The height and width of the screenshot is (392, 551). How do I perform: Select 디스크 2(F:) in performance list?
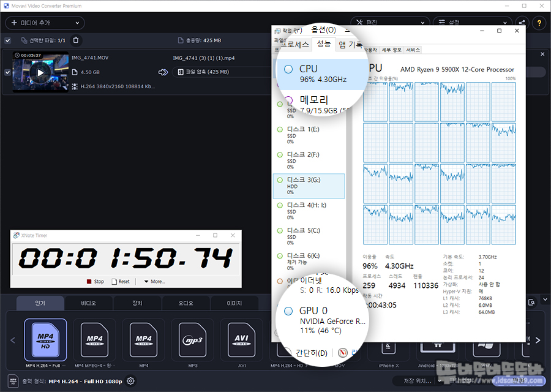tap(309, 160)
